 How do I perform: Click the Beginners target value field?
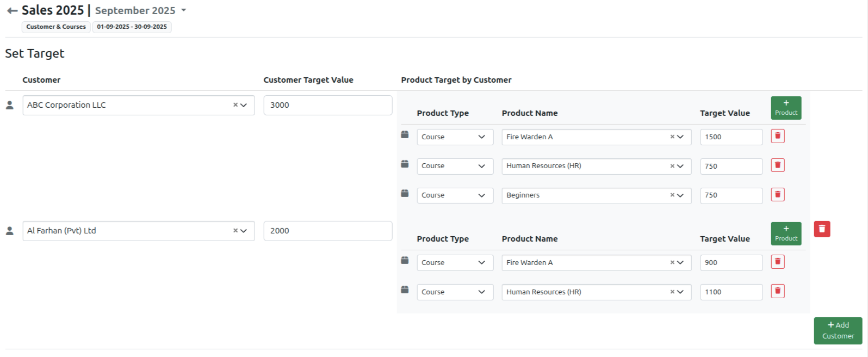pos(731,195)
